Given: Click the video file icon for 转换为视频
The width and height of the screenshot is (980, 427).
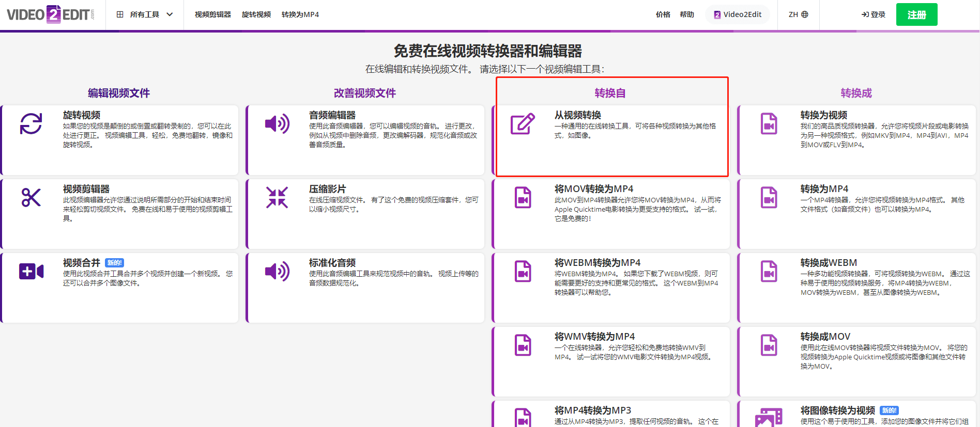Looking at the screenshot, I should pos(769,124).
